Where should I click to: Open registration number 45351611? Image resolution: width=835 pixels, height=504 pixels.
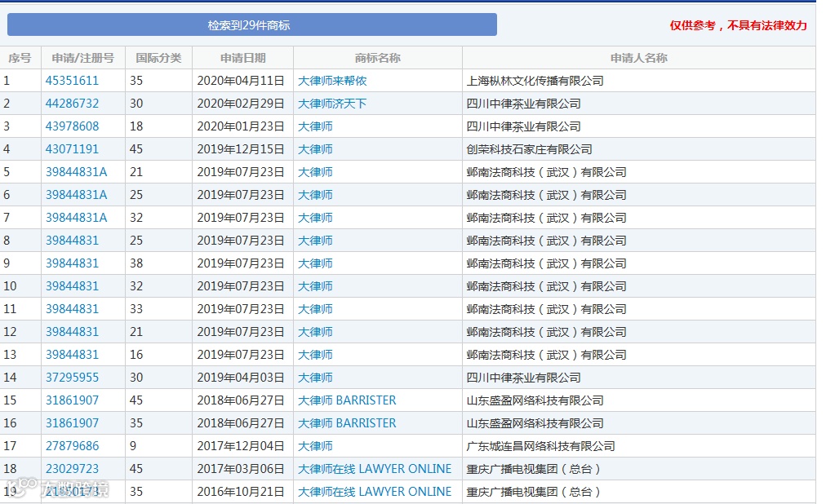pos(72,81)
